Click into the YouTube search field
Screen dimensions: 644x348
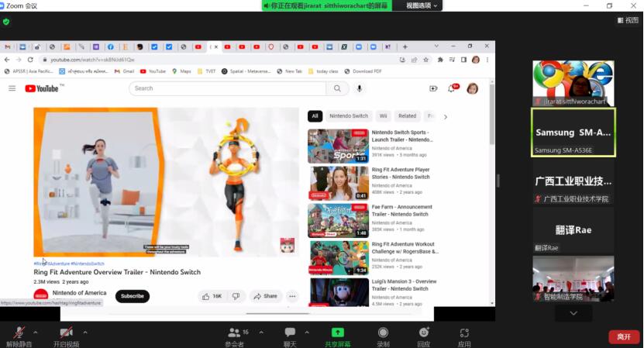(227, 88)
